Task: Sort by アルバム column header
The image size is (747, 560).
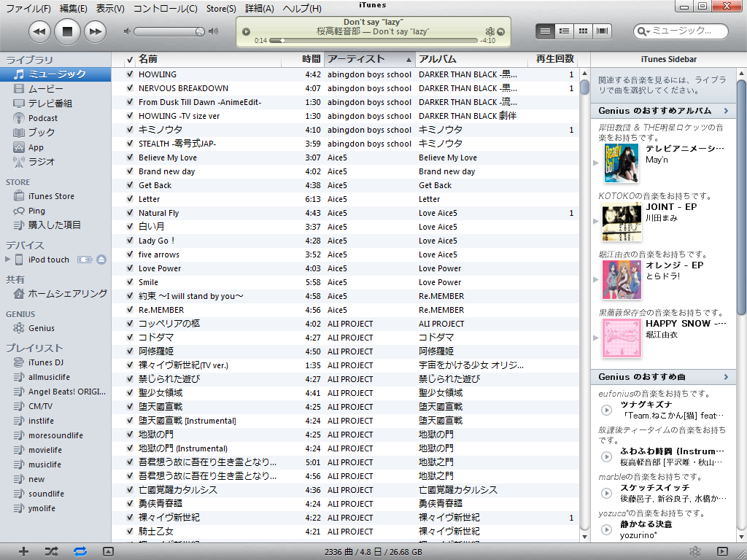Action: [x=471, y=59]
